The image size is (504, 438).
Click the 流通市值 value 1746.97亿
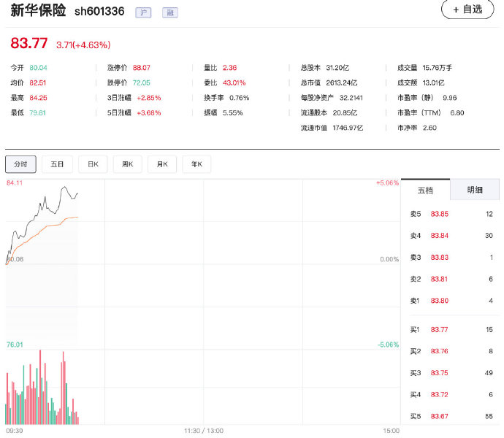pyautogui.click(x=348, y=128)
